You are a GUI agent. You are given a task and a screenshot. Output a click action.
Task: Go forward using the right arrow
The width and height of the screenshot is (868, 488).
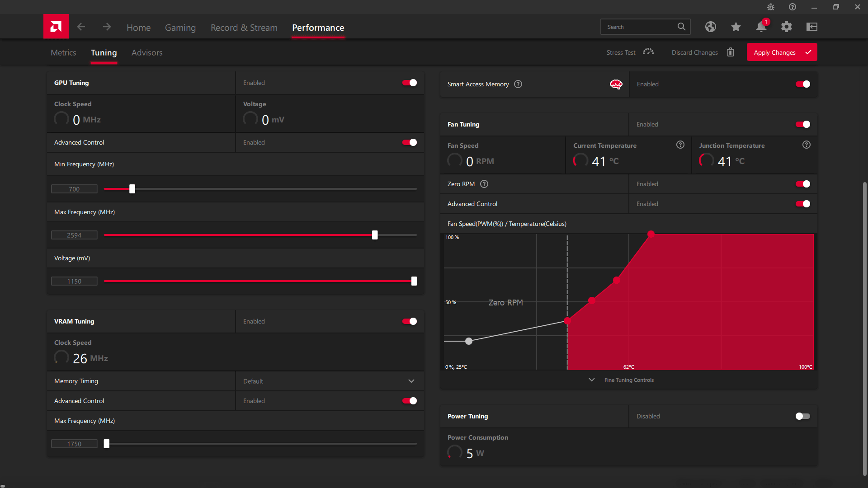(107, 27)
